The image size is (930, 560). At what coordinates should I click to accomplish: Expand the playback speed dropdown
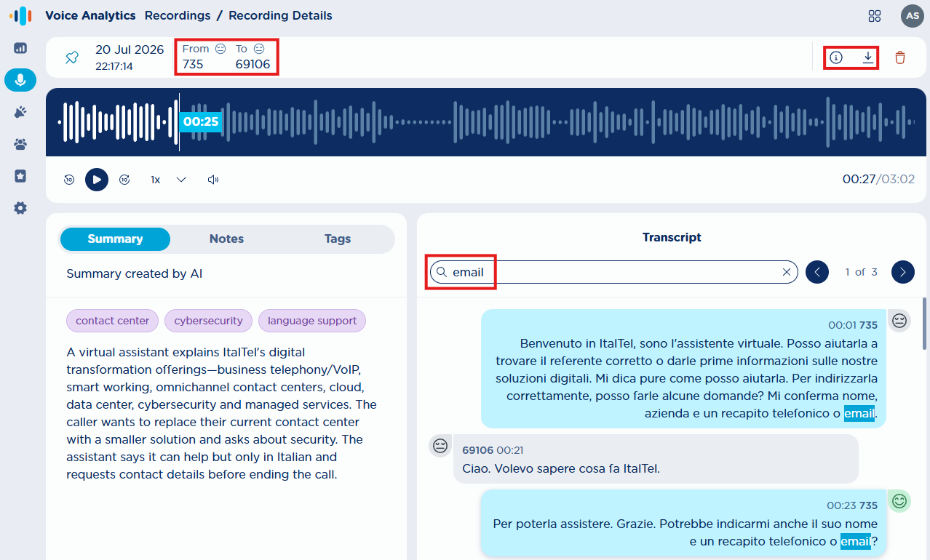click(182, 180)
